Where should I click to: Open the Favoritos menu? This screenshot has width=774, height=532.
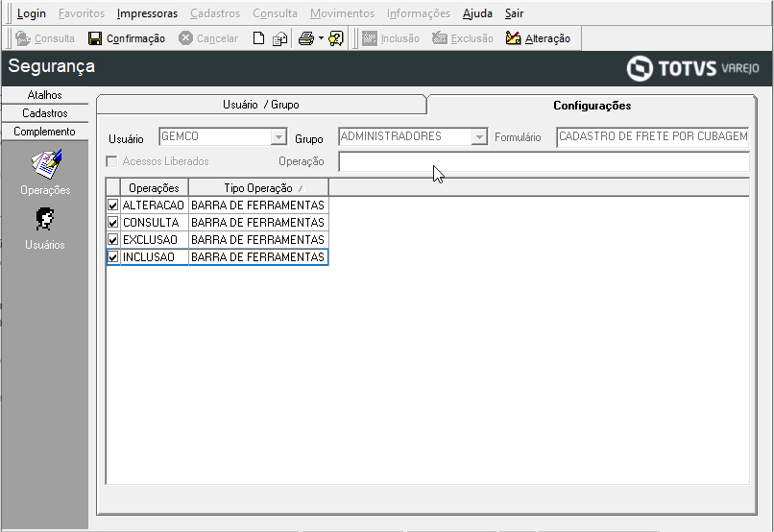[82, 13]
